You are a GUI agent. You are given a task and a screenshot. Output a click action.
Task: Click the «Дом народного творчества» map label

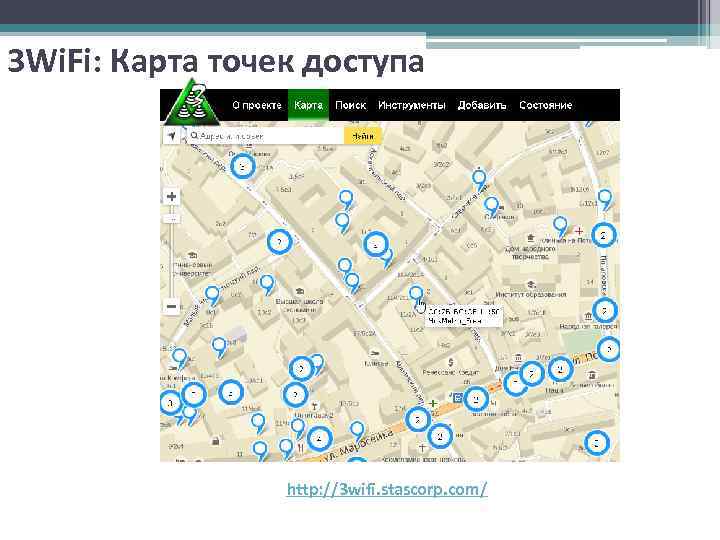coord(531,252)
